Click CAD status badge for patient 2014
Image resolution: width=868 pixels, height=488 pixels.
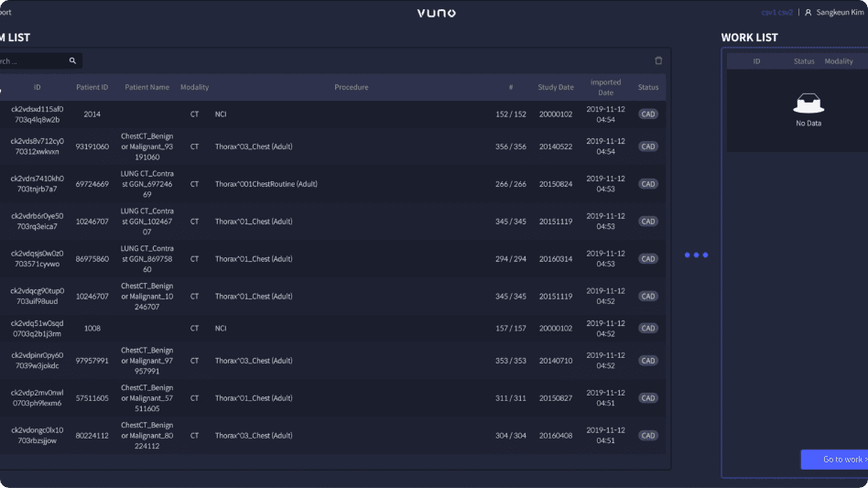tap(648, 114)
